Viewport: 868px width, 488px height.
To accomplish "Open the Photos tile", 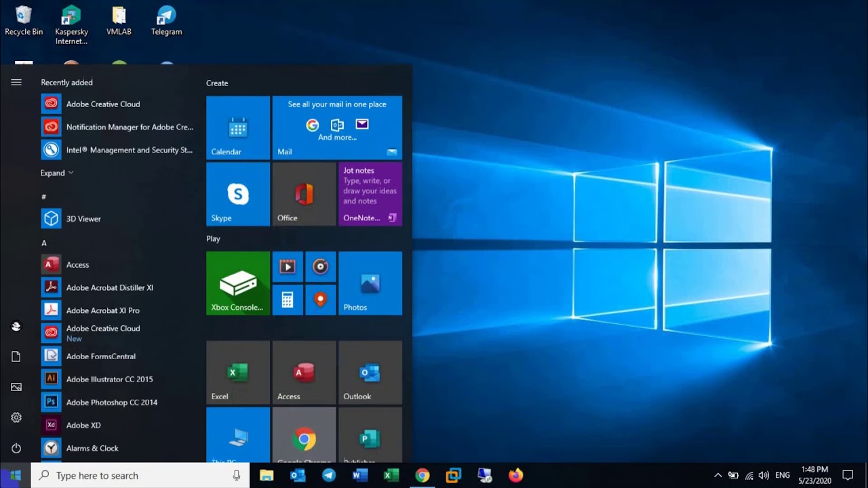I will pos(370,283).
